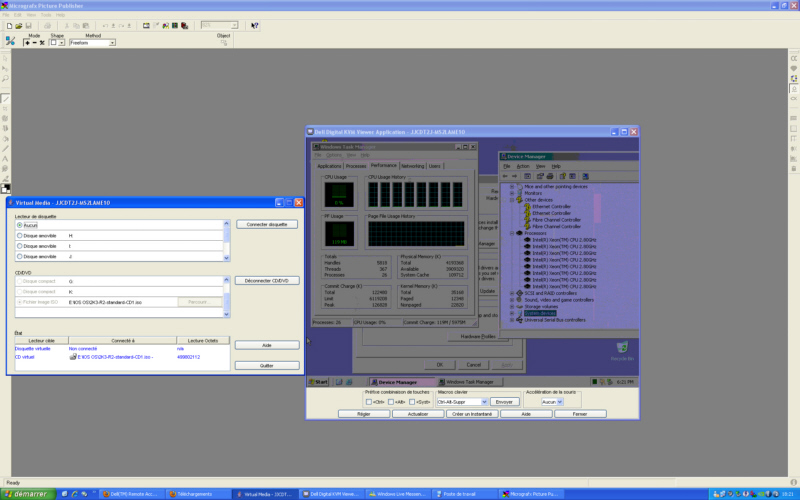Click the Aide button in Virtual Media window
Viewport: 800px width, 500px height.
[267, 345]
